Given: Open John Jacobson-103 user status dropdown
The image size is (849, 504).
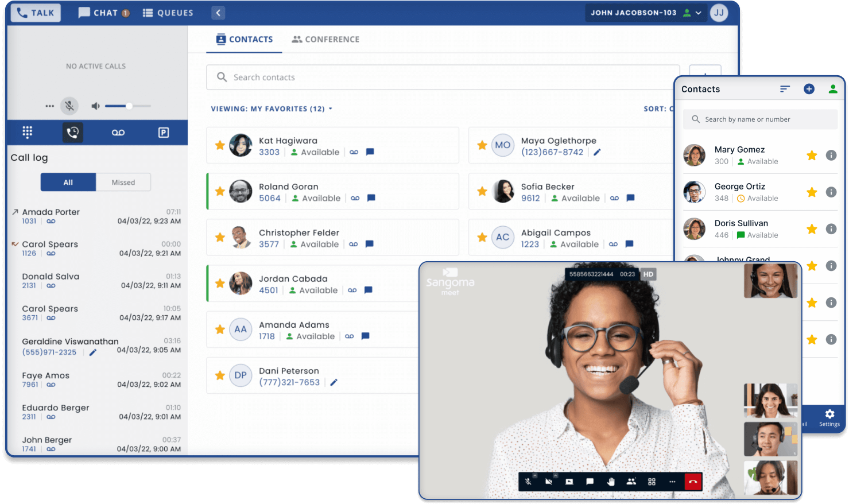Looking at the screenshot, I should click(x=698, y=13).
